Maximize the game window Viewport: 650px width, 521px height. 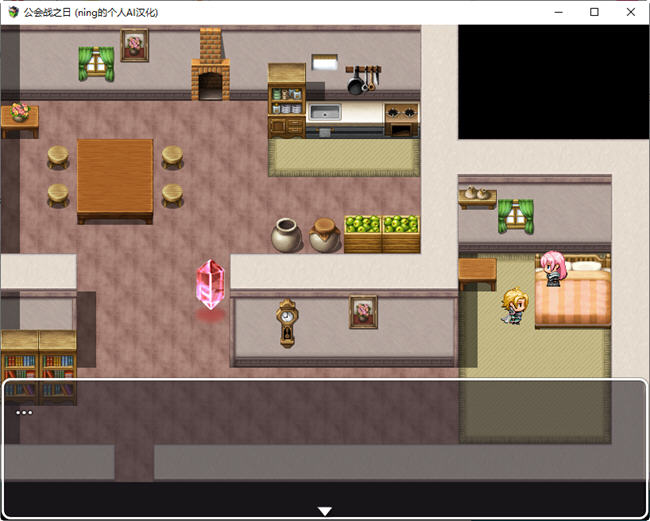coord(594,12)
